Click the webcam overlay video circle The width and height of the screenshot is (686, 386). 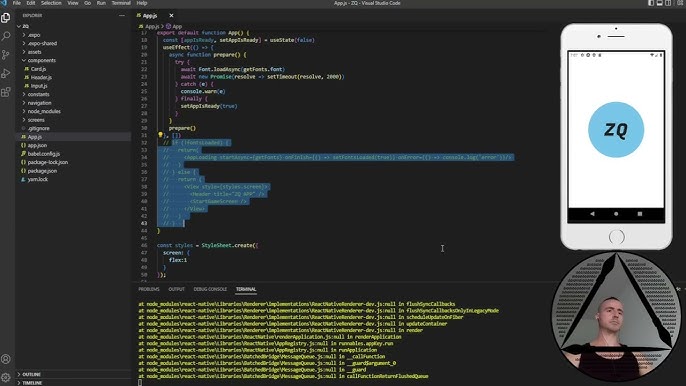pyautogui.click(x=616, y=318)
